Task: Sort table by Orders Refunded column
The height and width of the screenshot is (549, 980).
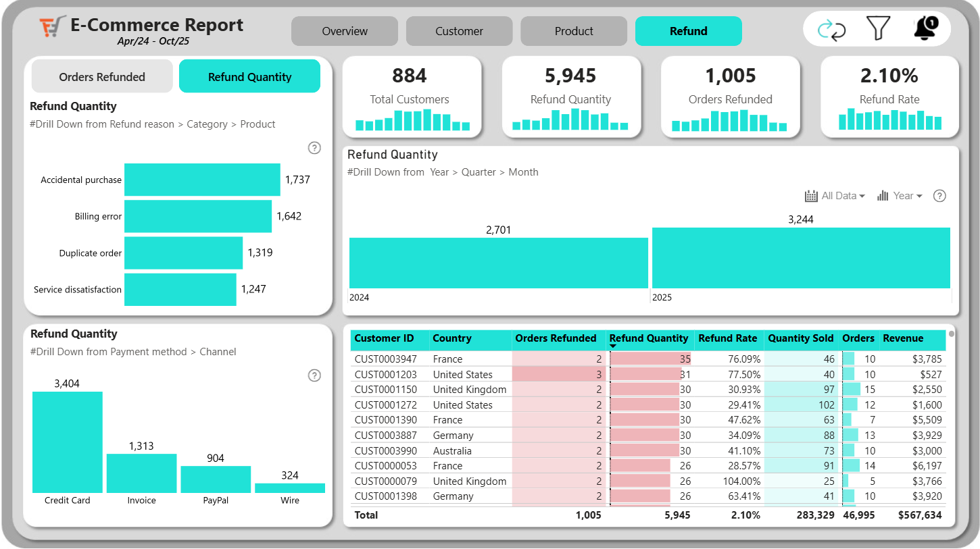Action: (x=558, y=339)
